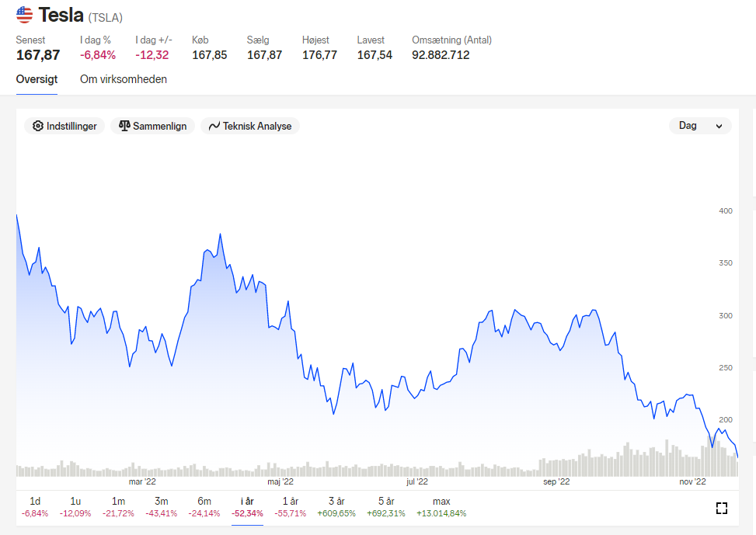Select the 3 år time range
This screenshot has width=756, height=535.
[x=336, y=507]
